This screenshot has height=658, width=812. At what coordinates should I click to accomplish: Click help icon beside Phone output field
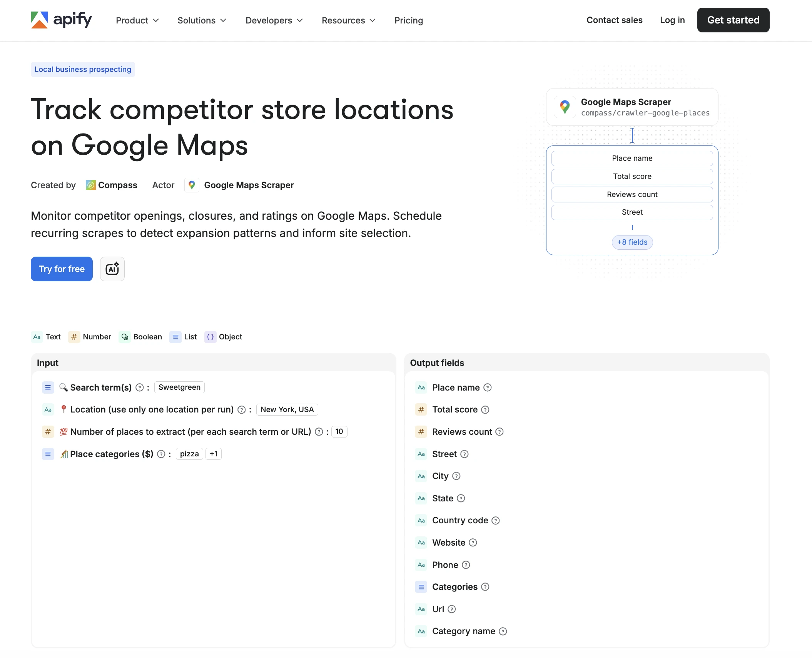(x=466, y=565)
